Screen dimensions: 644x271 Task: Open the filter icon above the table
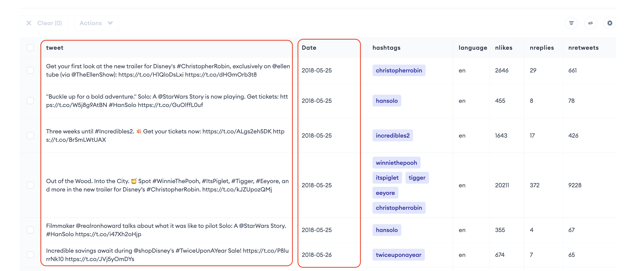coord(571,23)
